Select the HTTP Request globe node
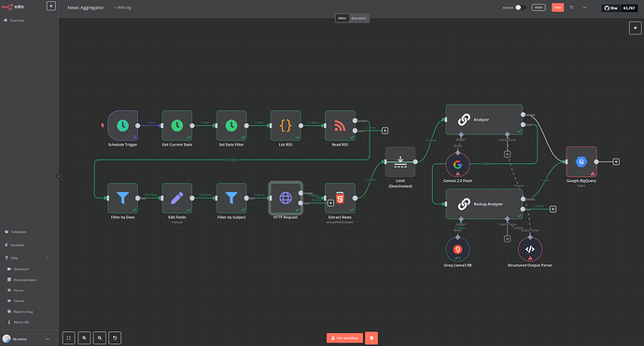Image resolution: width=644 pixels, height=346 pixels. click(x=286, y=199)
